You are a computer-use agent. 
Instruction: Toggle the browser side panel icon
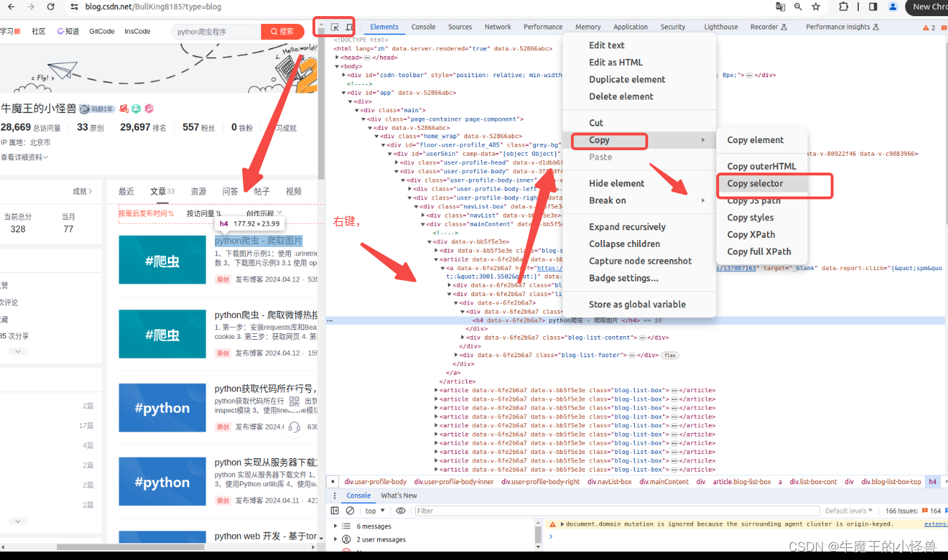coord(873,6)
